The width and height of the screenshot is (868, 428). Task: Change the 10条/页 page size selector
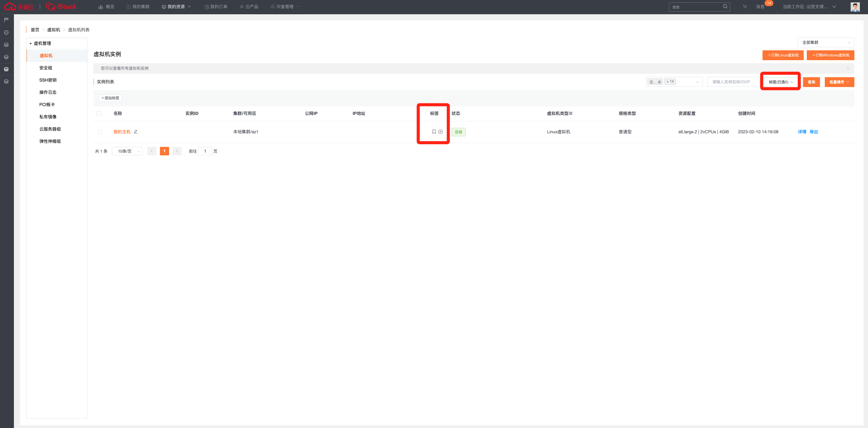(x=127, y=151)
